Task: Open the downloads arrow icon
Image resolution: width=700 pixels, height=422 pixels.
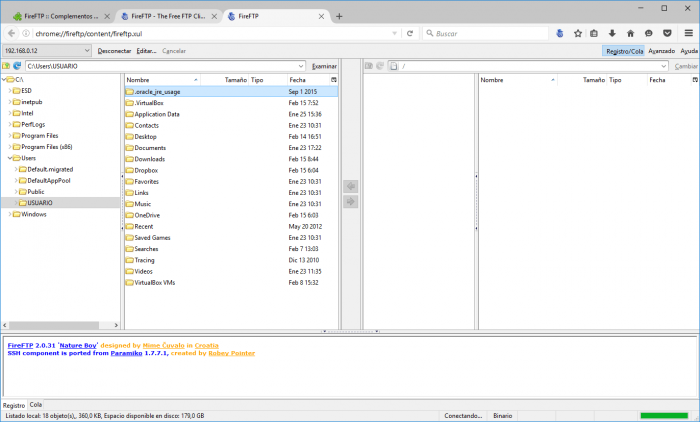Action: pyautogui.click(x=612, y=33)
